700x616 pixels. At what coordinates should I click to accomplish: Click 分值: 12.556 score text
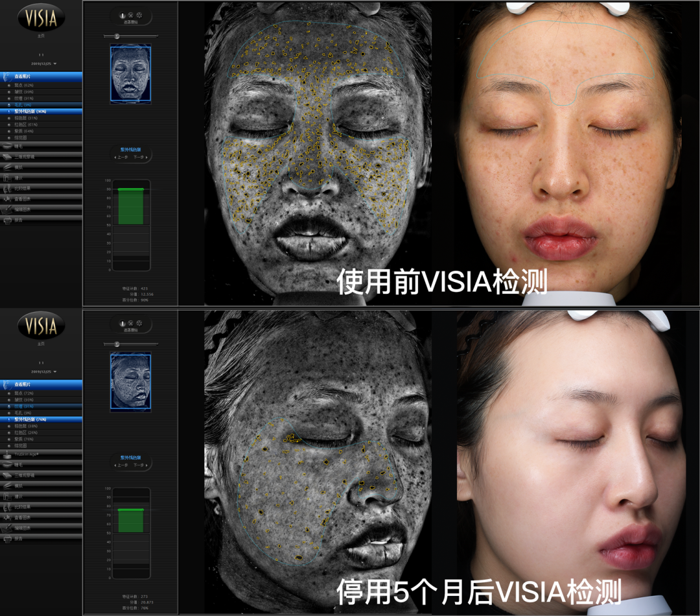coord(141,294)
